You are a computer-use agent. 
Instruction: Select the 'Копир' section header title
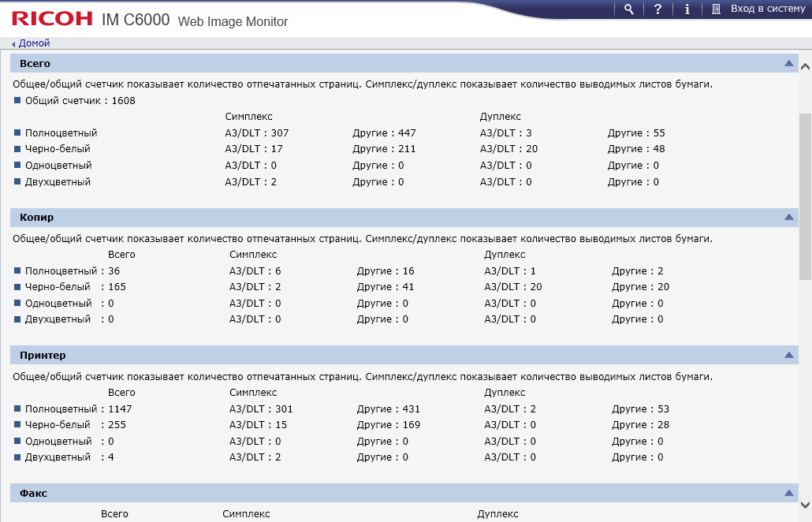(x=36, y=217)
